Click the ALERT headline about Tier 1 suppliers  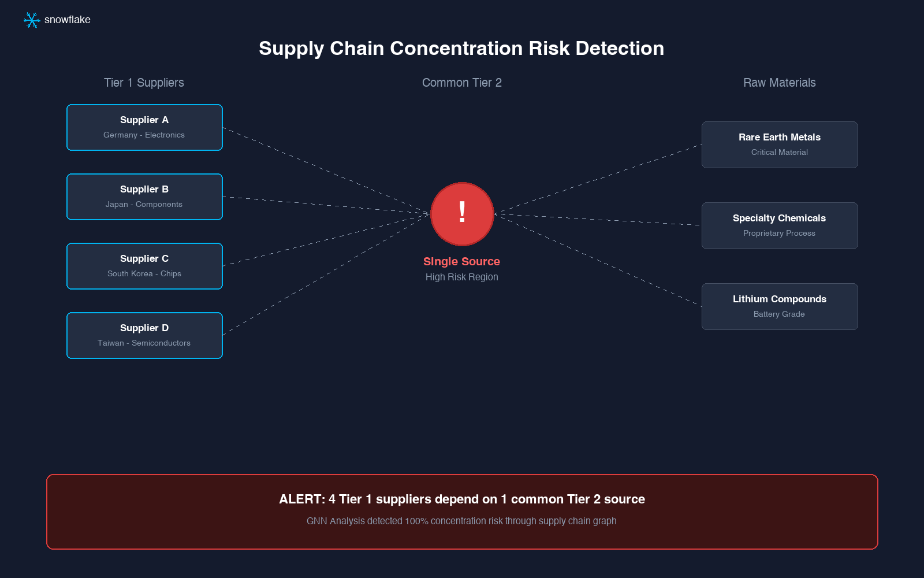click(461, 499)
